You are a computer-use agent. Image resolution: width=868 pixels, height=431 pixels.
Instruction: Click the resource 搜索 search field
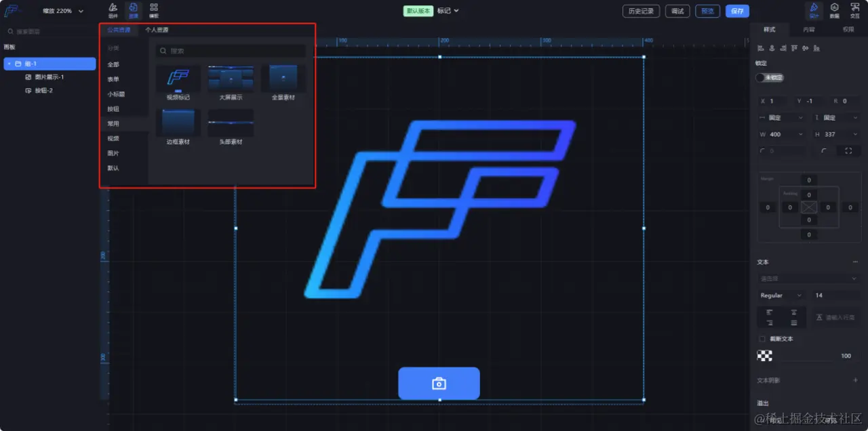tap(231, 51)
